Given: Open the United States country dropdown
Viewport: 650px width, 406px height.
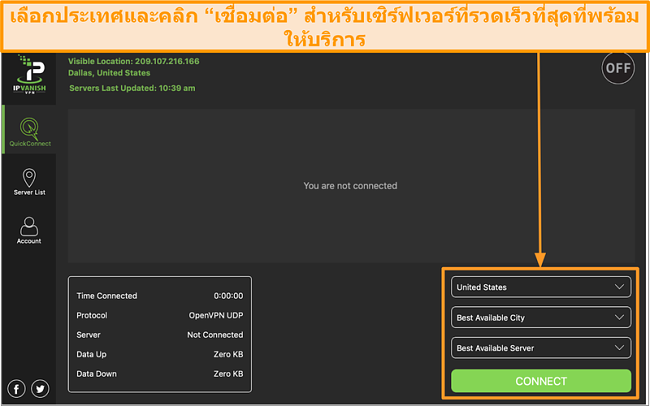Looking at the screenshot, I should (541, 287).
